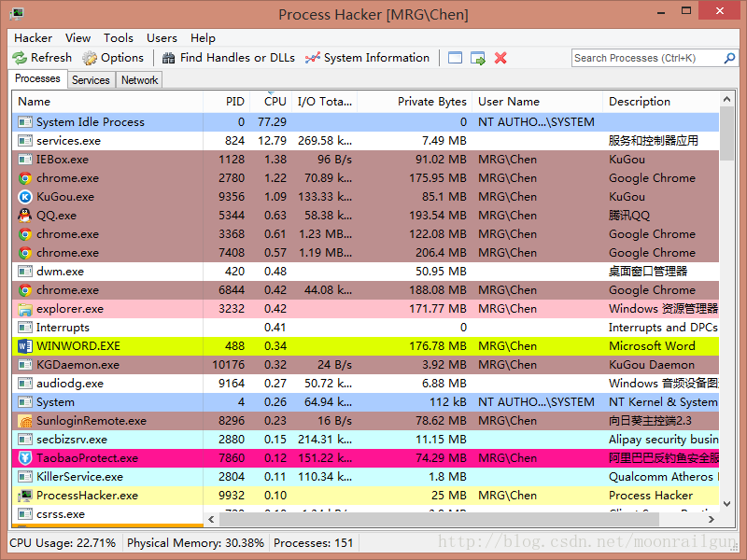Click Find Handles or DLLs label

(x=237, y=58)
